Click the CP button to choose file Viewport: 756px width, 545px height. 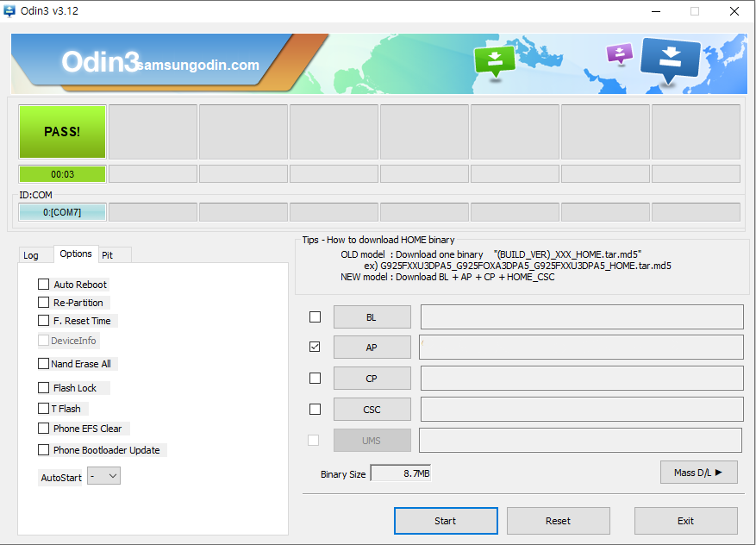coord(372,379)
